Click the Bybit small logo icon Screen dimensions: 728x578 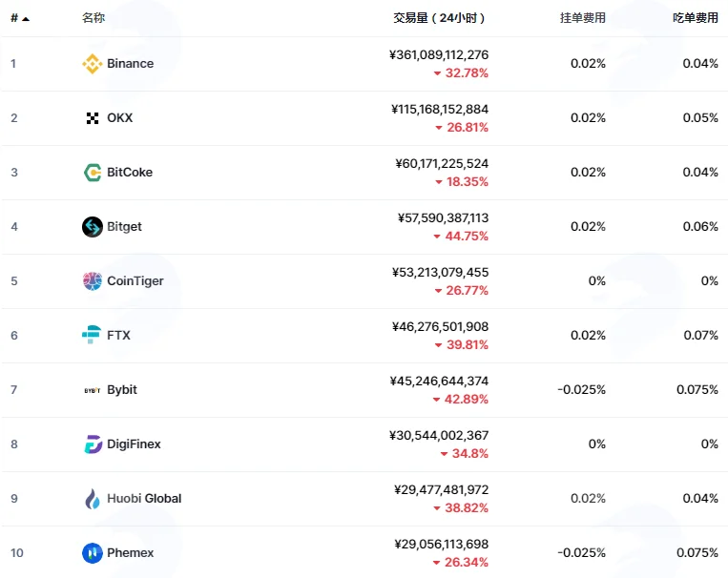coord(93,390)
